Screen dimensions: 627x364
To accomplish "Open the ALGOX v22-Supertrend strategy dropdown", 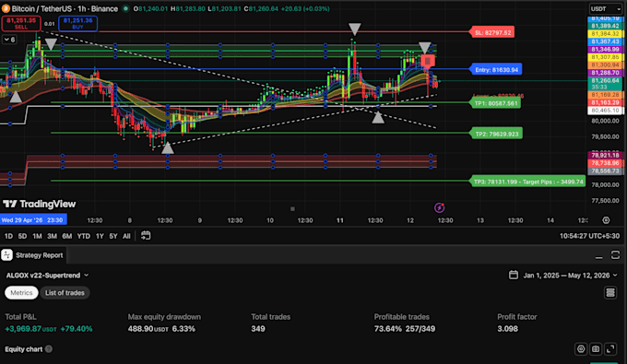I will tap(47, 276).
